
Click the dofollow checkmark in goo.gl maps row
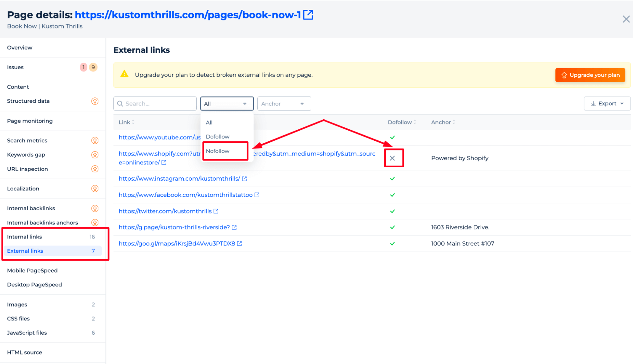(392, 244)
